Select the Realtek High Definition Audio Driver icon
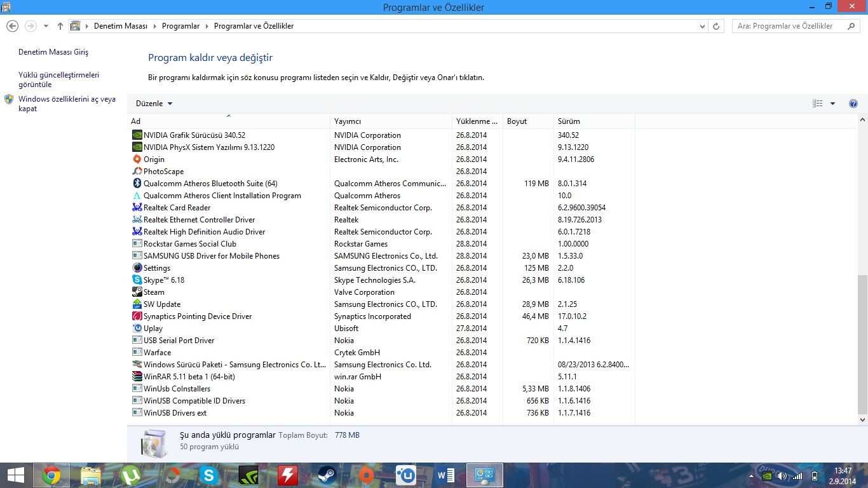 137,231
